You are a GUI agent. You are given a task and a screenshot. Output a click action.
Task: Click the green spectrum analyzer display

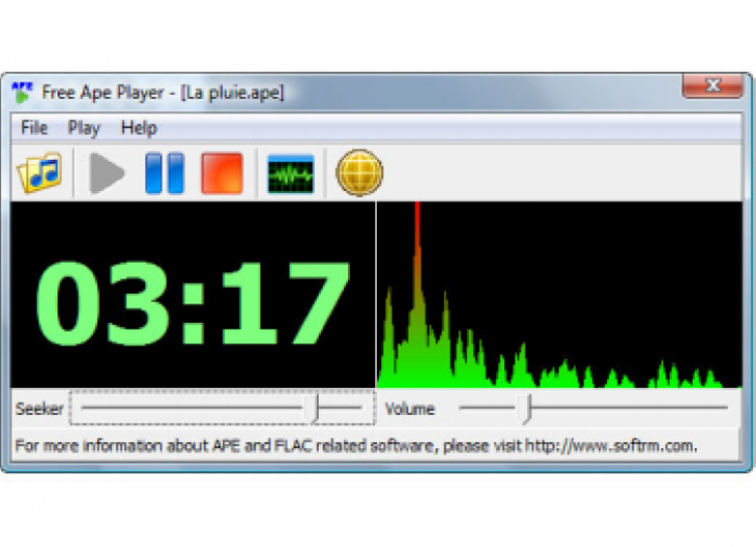[559, 295]
